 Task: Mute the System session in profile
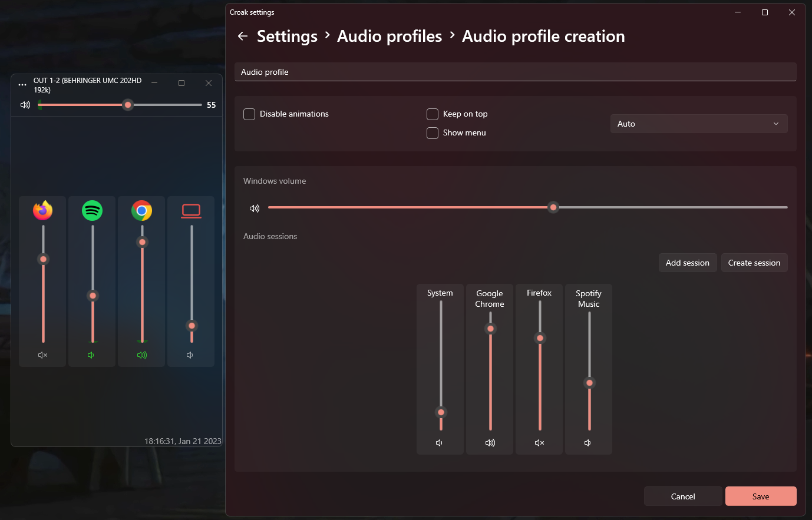pyautogui.click(x=439, y=443)
